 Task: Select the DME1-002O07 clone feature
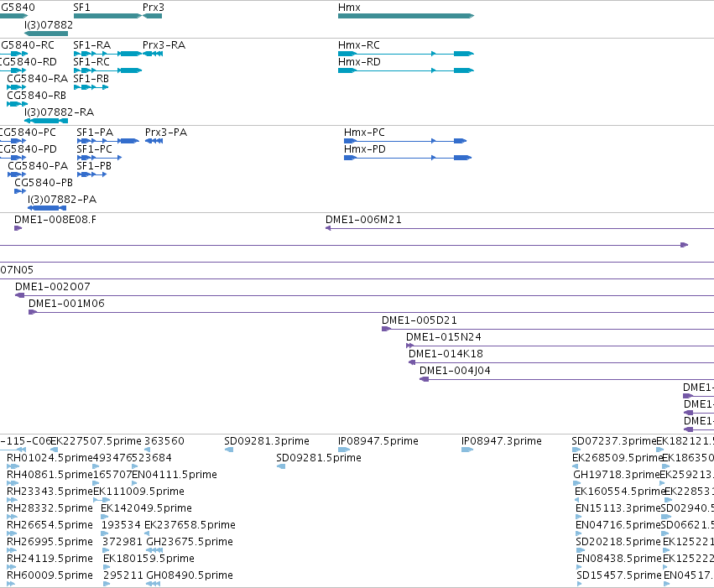pyautogui.click(x=364, y=295)
